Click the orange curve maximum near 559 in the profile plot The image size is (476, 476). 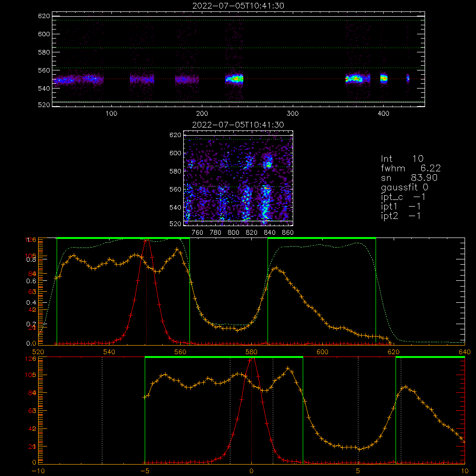point(177,249)
